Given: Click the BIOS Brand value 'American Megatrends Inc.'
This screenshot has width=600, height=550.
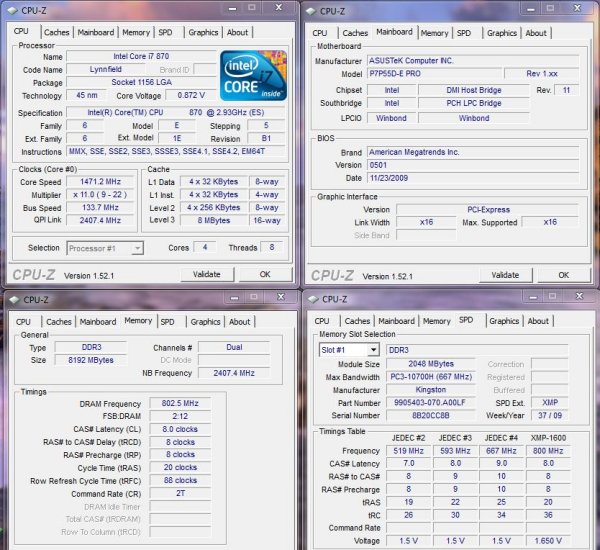Looking at the screenshot, I should [473, 152].
